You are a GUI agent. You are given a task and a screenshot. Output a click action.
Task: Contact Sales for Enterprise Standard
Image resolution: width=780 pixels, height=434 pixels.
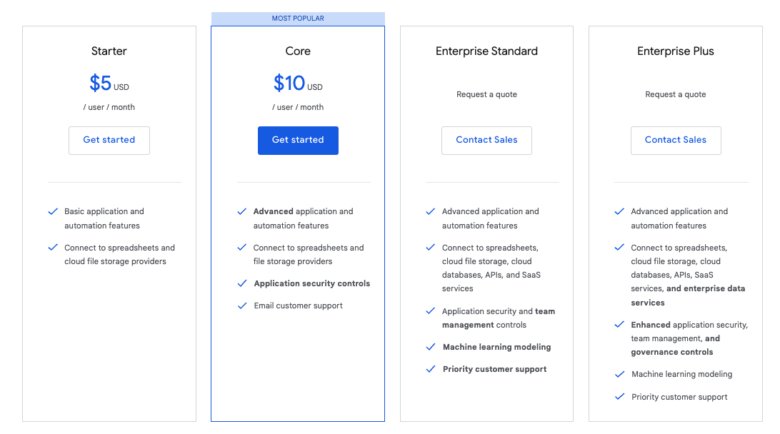coord(486,140)
